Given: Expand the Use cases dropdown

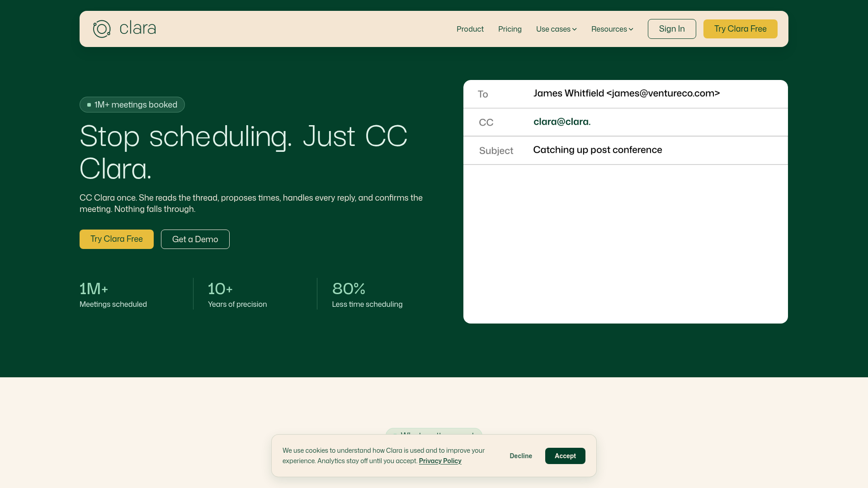Looking at the screenshot, I should click(x=557, y=29).
